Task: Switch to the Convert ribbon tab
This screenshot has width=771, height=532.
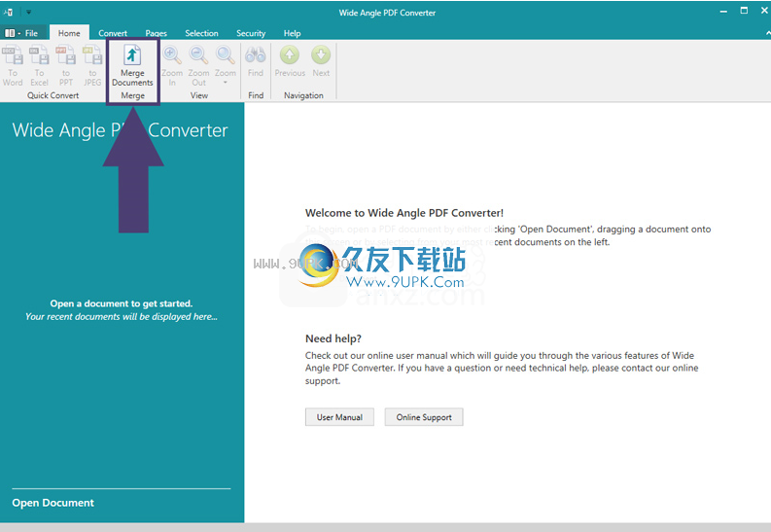Action: coord(113,33)
